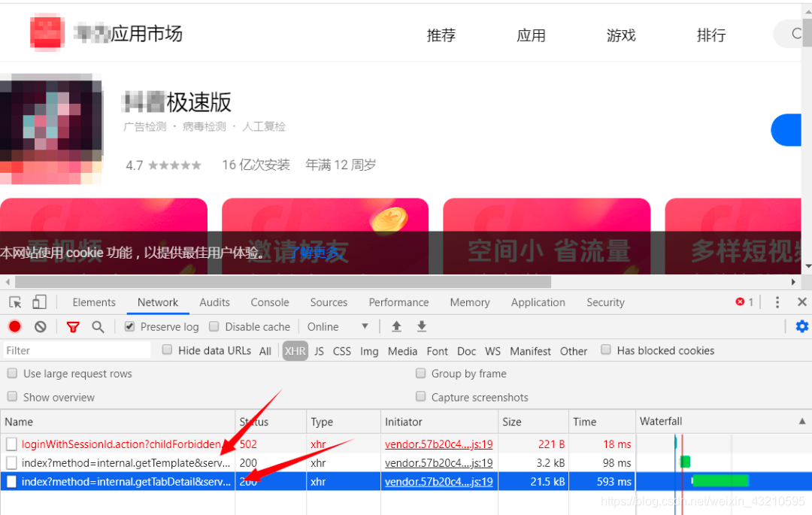Enable Show overview checkbox

(x=13, y=397)
